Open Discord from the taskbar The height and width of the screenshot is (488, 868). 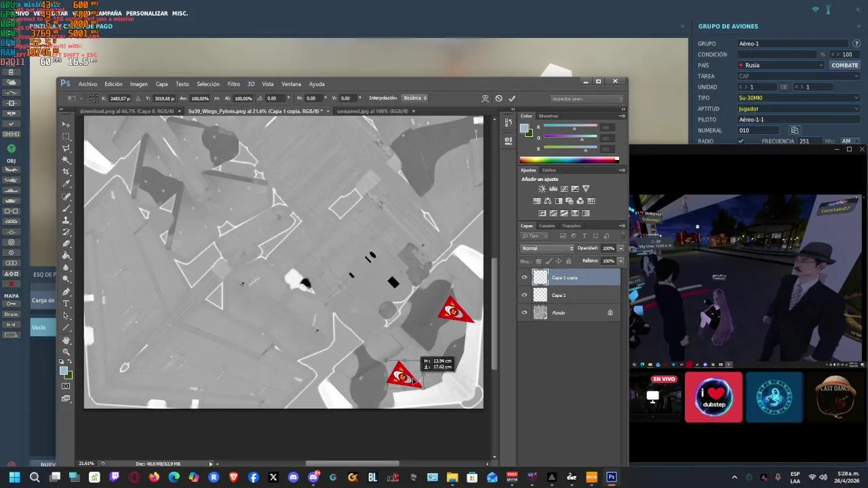coord(293,477)
